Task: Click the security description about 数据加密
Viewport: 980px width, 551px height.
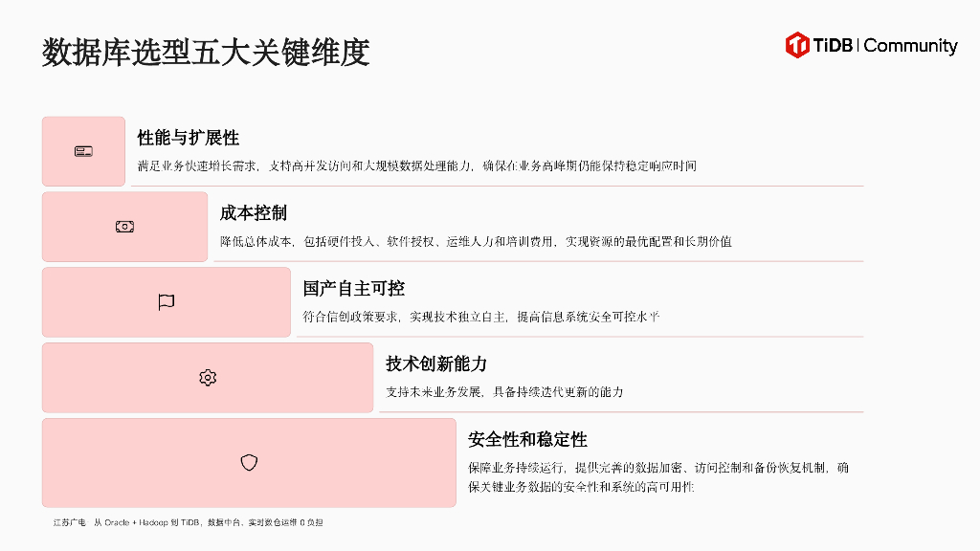Action: coord(658,468)
